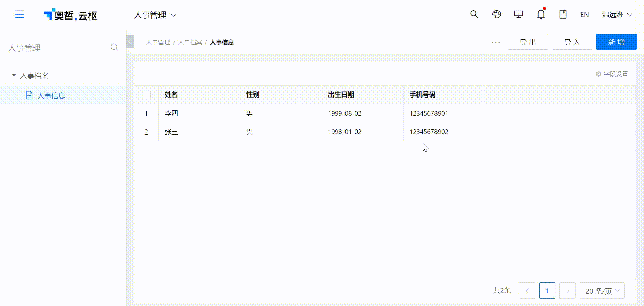Open the 20 条/页 page size dropdown
The height and width of the screenshot is (306, 644).
click(x=602, y=291)
